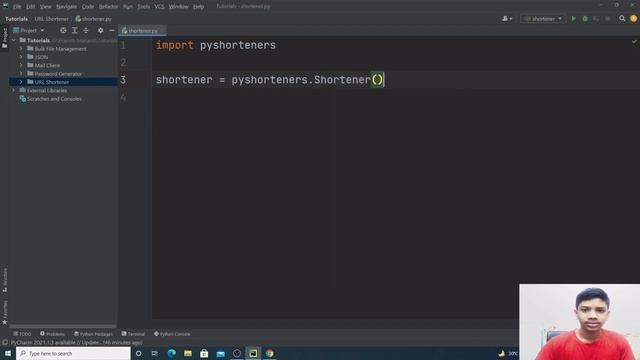Click the inspection checkmark in editor corner
The width and height of the screenshot is (640, 360).
(x=634, y=42)
